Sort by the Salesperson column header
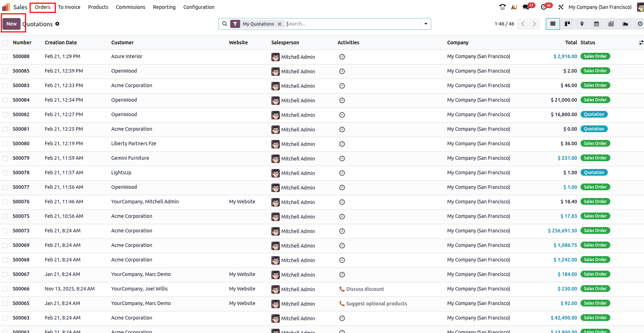The width and height of the screenshot is (644, 333). 285,43
